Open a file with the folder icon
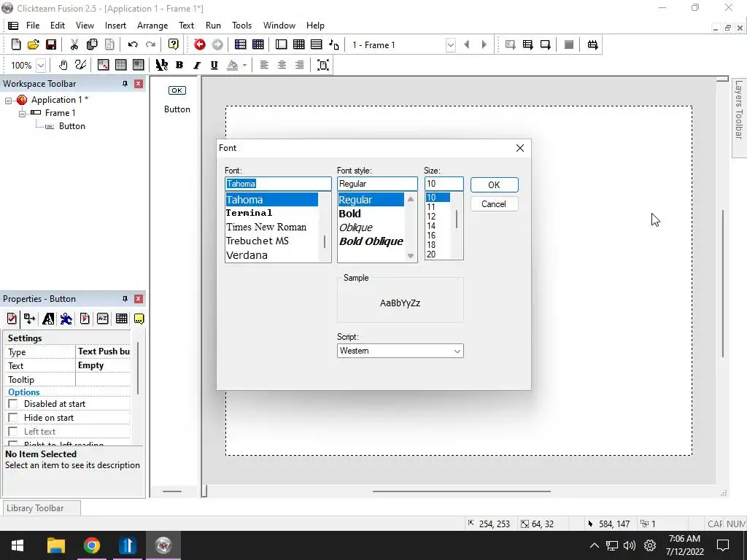Screen dimensions: 747x560 (34, 44)
